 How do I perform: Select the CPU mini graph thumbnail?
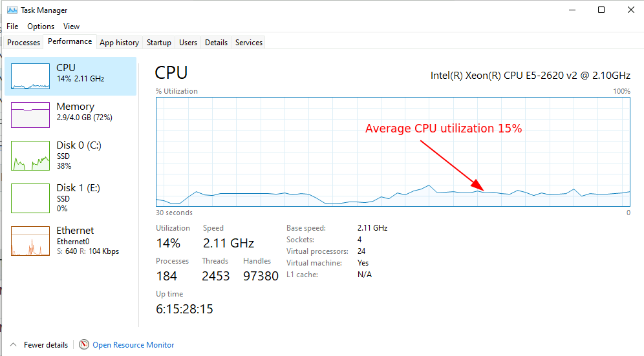click(30, 77)
